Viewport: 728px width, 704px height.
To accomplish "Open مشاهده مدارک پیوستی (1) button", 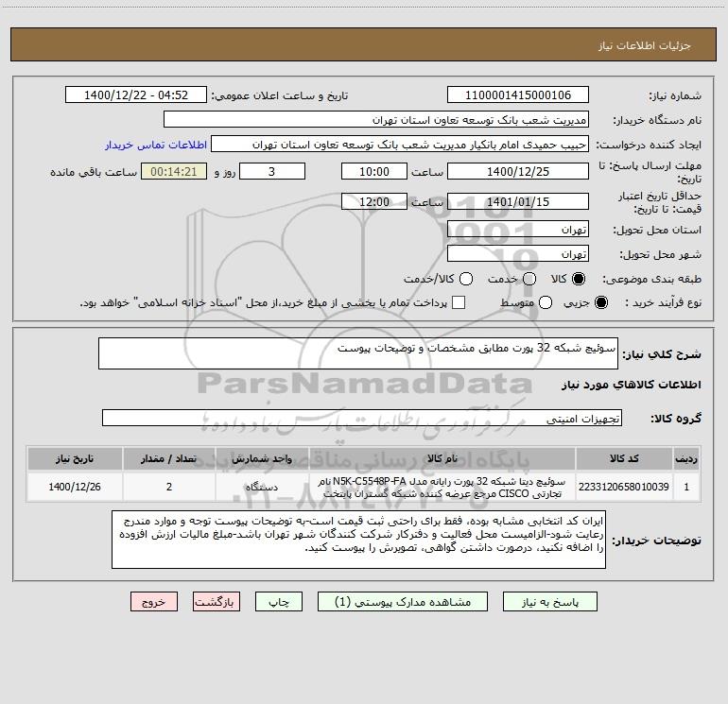I will point(403,602).
